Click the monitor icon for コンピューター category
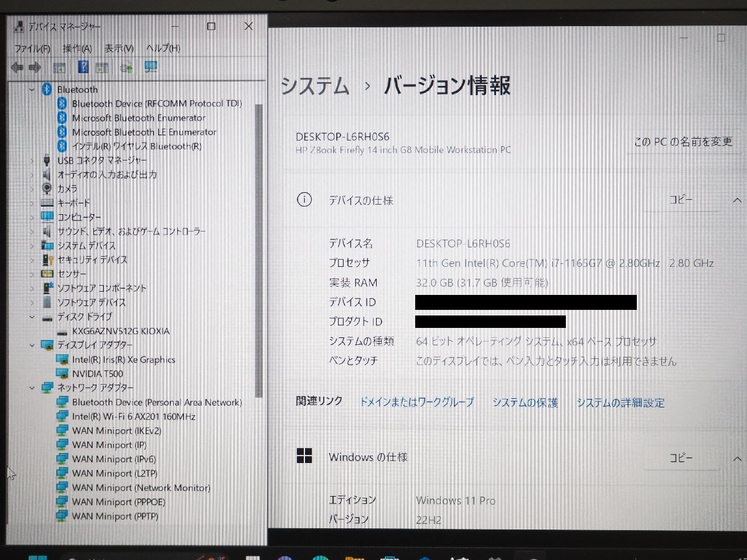The width and height of the screenshot is (747, 560). [47, 217]
